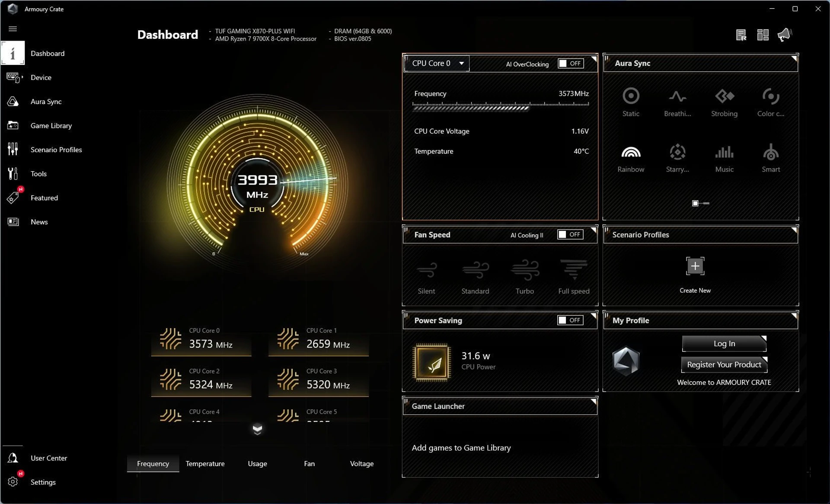Click the Create New label
The width and height of the screenshot is (830, 504).
[x=695, y=290]
